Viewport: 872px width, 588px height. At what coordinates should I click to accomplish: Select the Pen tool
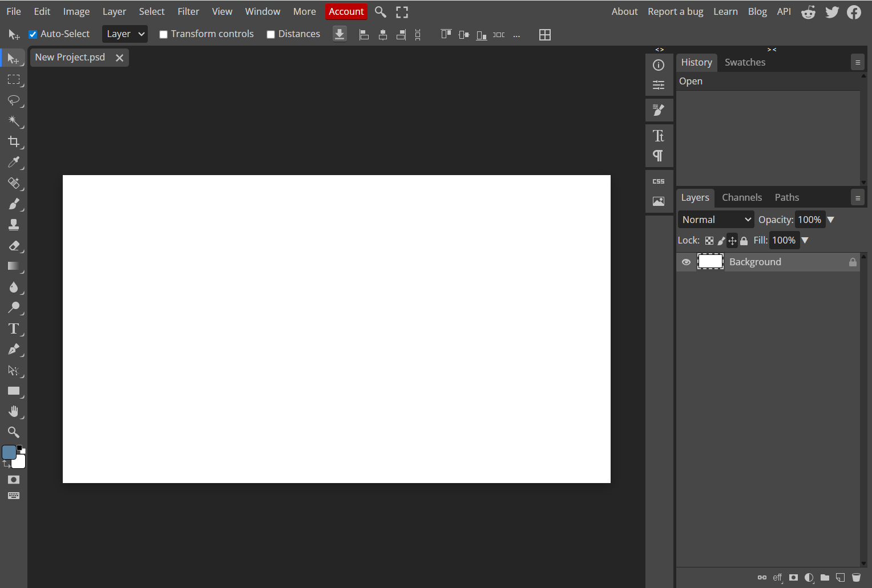tap(14, 350)
